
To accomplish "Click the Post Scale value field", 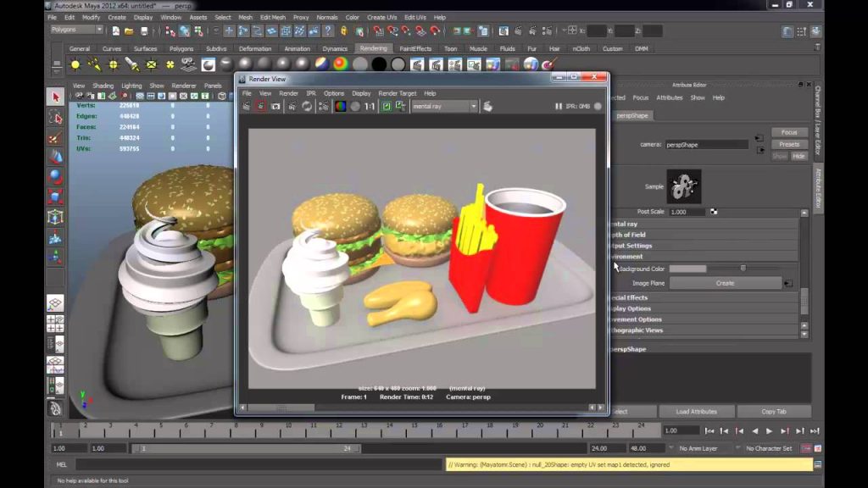I will [x=687, y=212].
